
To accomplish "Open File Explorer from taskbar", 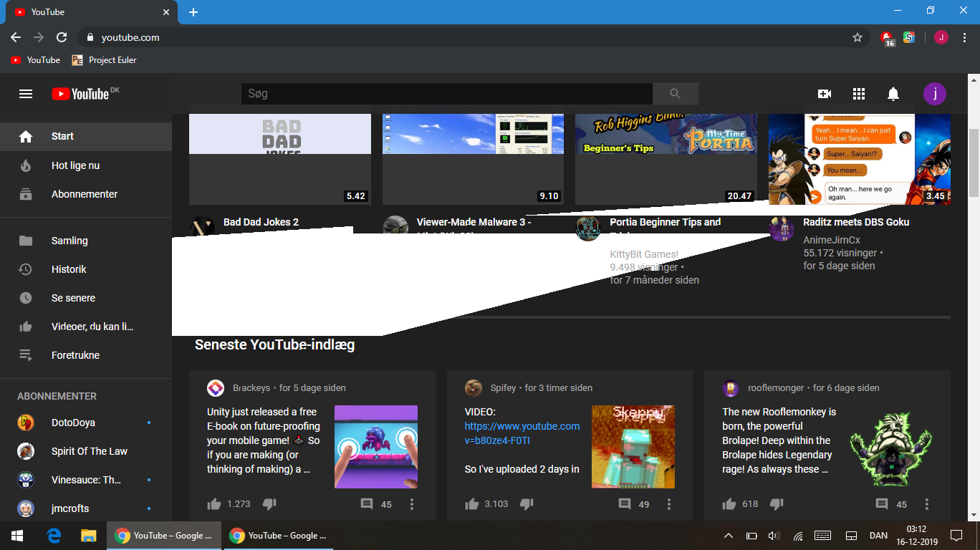I will pyautogui.click(x=88, y=536).
